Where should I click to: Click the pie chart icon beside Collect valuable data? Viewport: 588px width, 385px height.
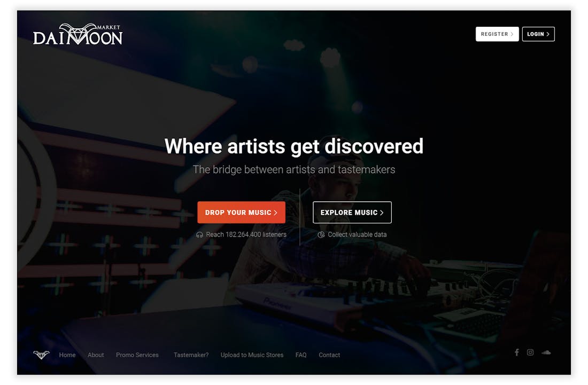tap(321, 235)
